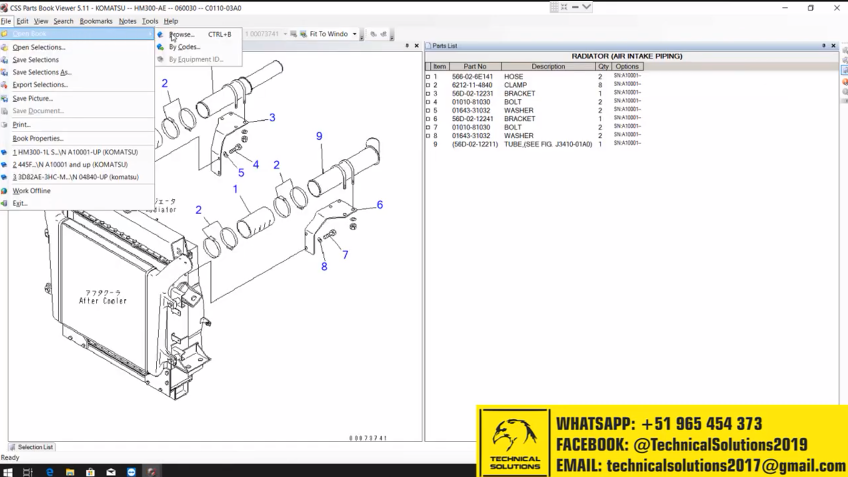The height and width of the screenshot is (477, 848).
Task: Sort by the Part No column header
Action: click(475, 67)
